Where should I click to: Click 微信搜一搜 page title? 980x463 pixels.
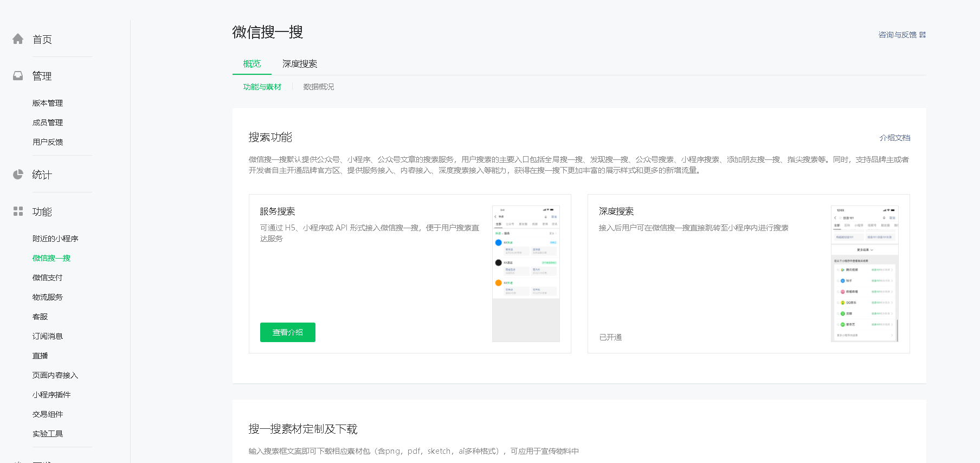[268, 32]
